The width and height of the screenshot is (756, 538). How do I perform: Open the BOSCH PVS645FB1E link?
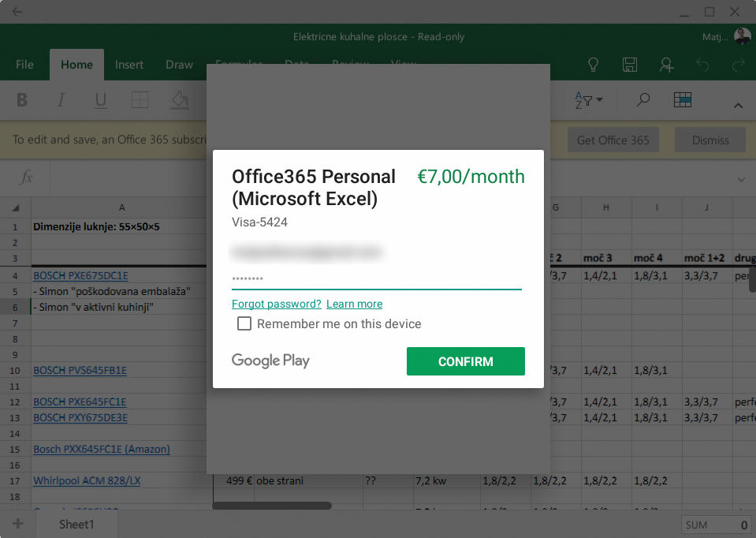[80, 370]
